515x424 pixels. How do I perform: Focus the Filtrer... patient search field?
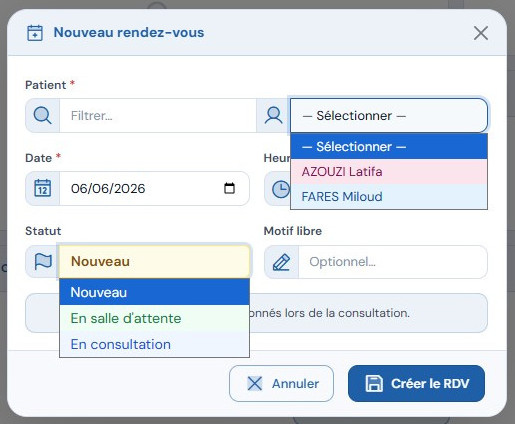[x=158, y=116]
